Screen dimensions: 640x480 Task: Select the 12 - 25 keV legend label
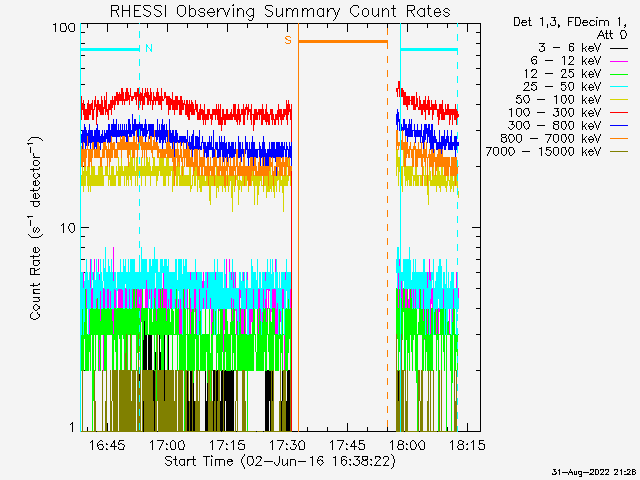pyautogui.click(x=562, y=74)
